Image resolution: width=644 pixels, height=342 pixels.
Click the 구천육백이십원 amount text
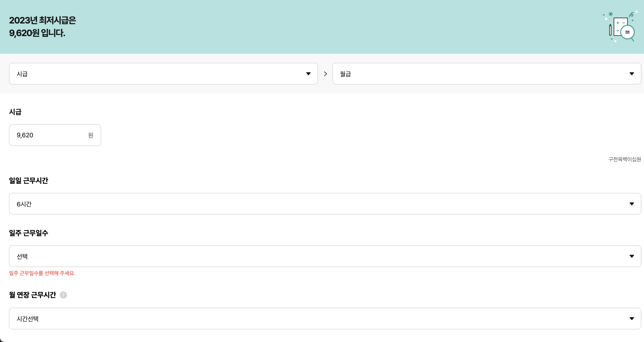[625, 159]
